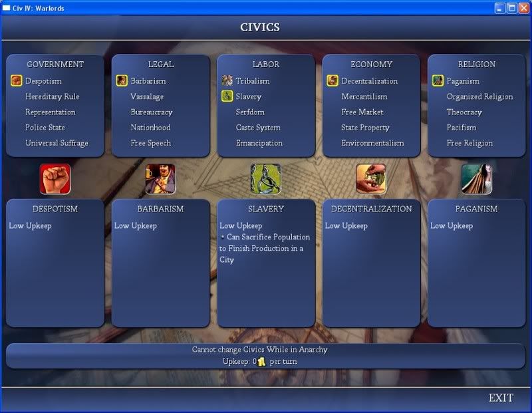Click the Despotism icon in the Government list

(16, 80)
